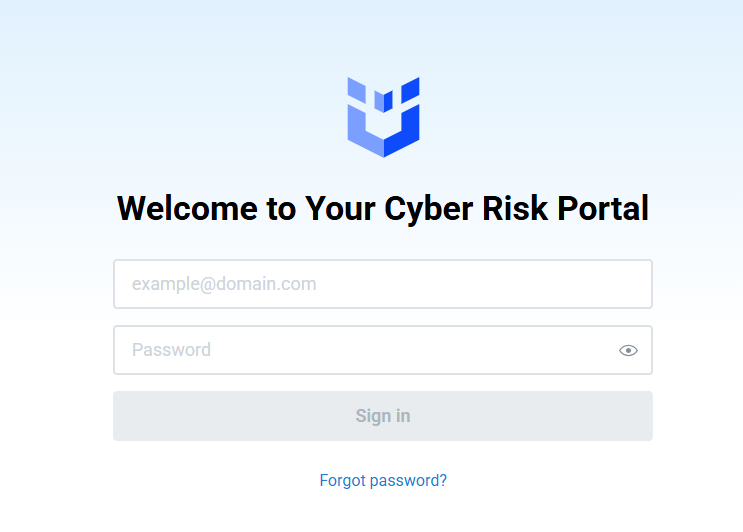Submit the login form via Sign in
Viewport: 743px width, 532px height.
point(383,416)
